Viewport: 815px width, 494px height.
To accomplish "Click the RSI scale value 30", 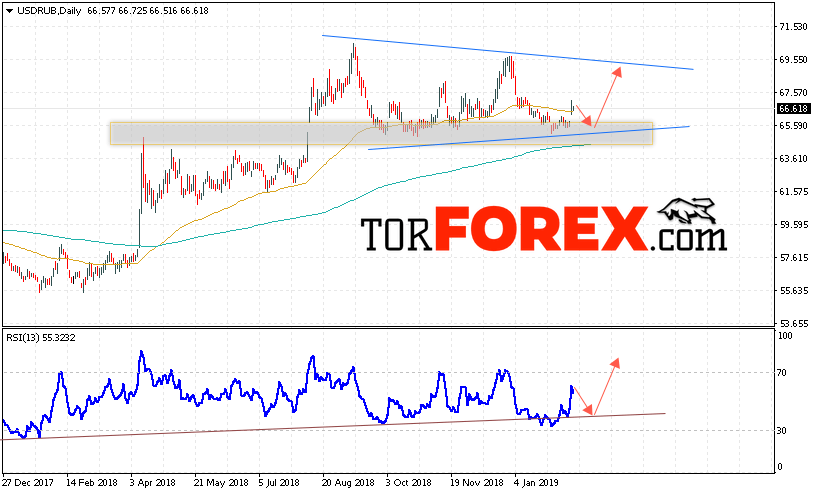I will tap(782, 431).
